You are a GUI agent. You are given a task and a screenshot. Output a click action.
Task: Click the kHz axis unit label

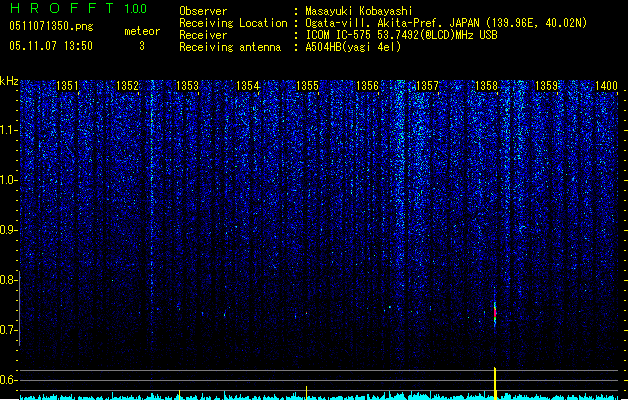coord(9,81)
